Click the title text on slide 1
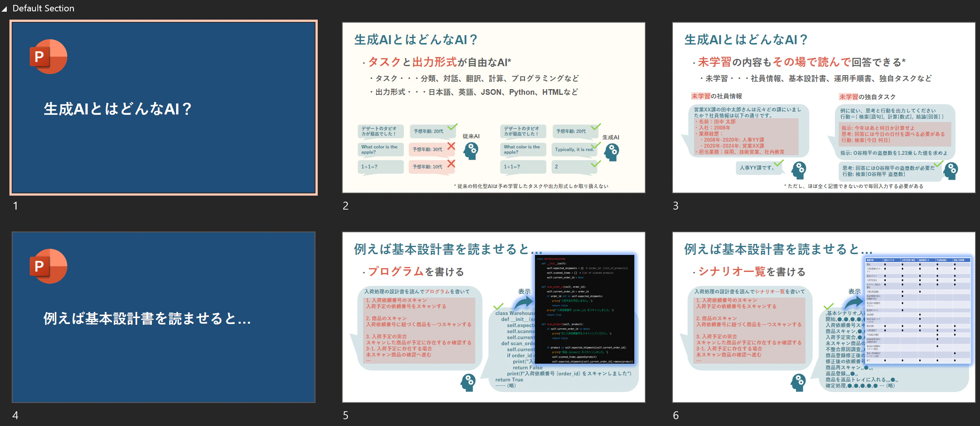980x426 pixels. (117, 109)
